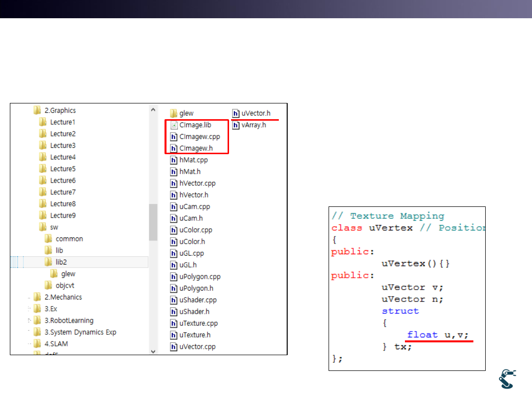Select the CImagew.h file icon

(x=173, y=149)
